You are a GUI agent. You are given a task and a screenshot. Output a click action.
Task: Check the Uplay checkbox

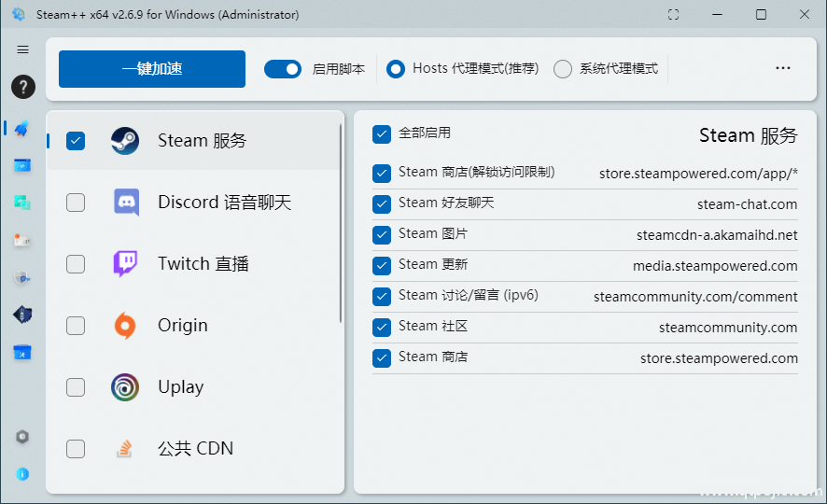[x=76, y=387]
